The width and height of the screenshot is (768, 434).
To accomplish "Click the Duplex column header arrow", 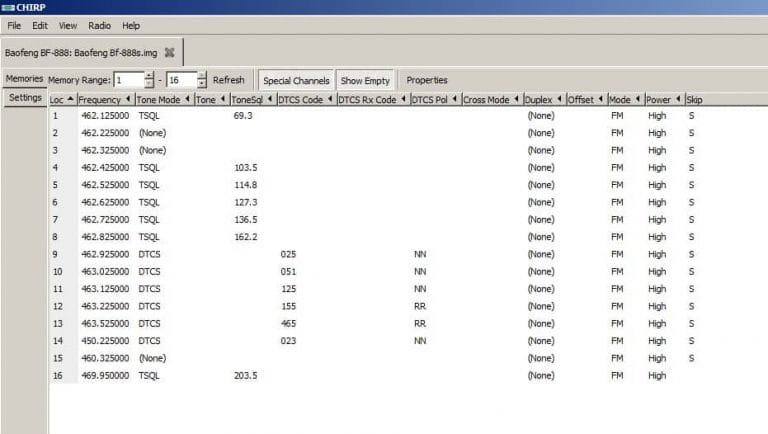I will tap(559, 99).
